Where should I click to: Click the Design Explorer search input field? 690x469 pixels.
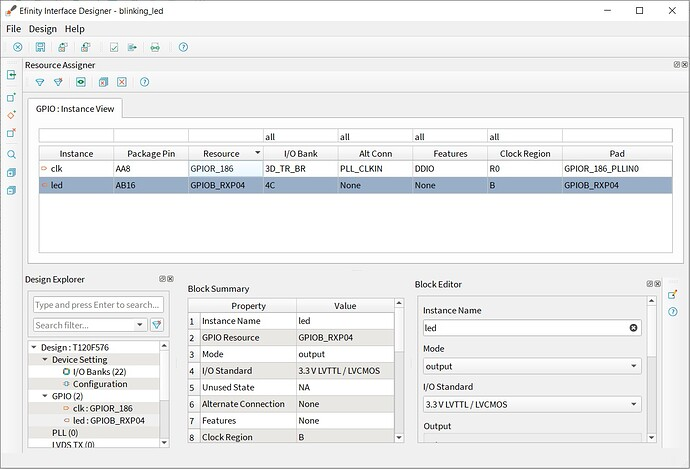(x=97, y=305)
